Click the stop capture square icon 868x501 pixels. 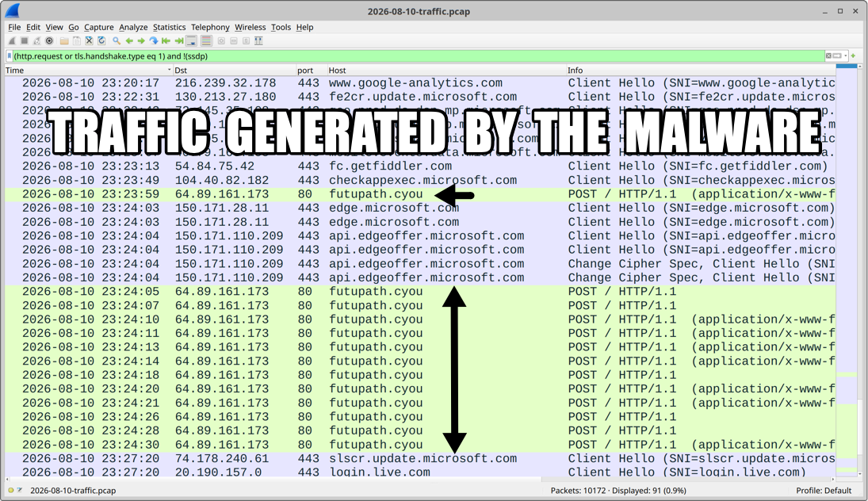pyautogui.click(x=25, y=41)
